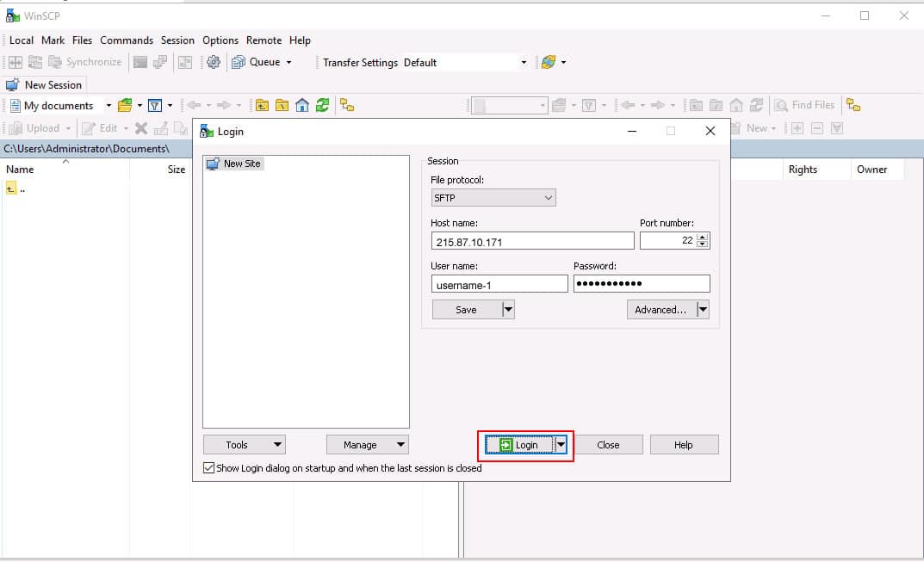The height and width of the screenshot is (562, 924).
Task: Select the New Site entry
Action: 234,164
